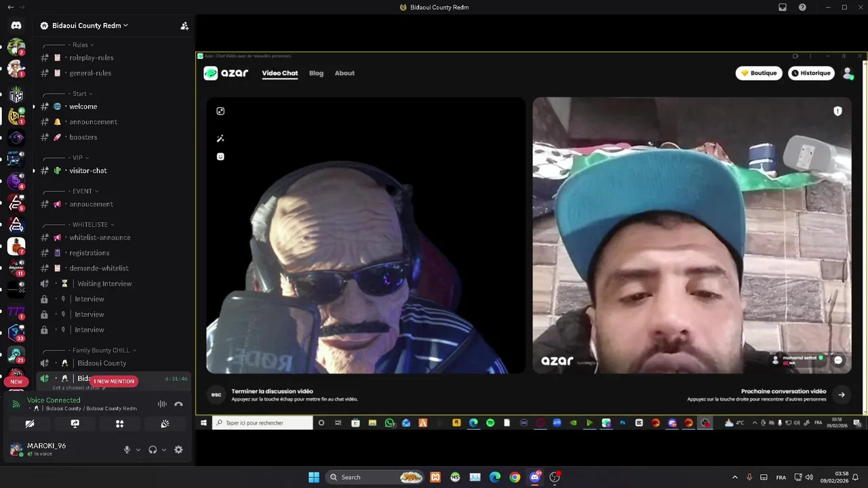Select the Video Chat tab in Azar

pos(280,73)
